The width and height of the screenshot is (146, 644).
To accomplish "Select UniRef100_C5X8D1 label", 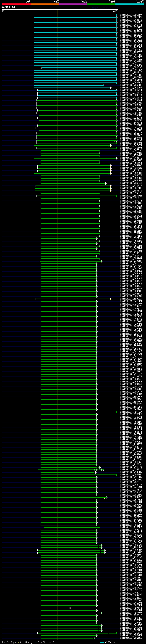I will pyautogui.click(x=131, y=173).
